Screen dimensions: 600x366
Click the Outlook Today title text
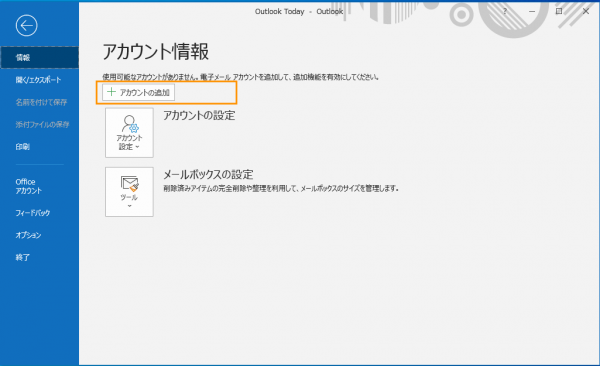(x=279, y=11)
